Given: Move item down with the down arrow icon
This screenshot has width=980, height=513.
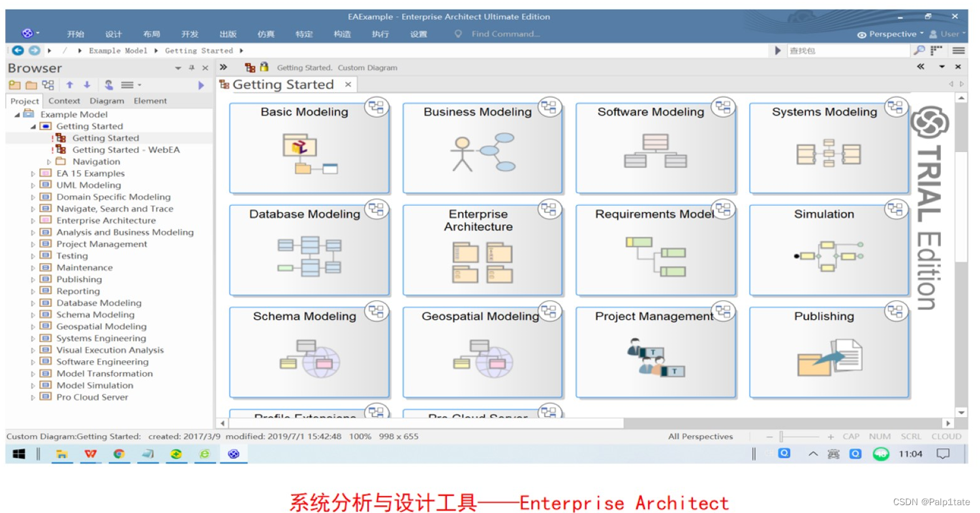Looking at the screenshot, I should (x=87, y=85).
